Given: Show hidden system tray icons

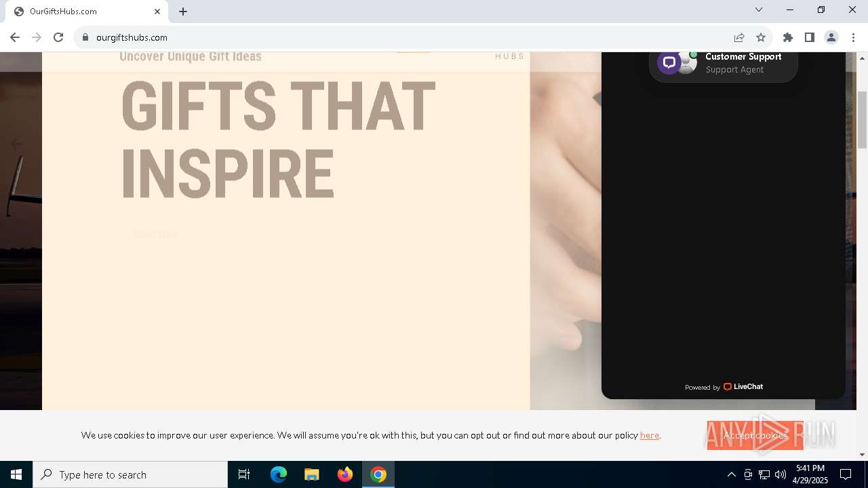Looking at the screenshot, I should coord(731,474).
